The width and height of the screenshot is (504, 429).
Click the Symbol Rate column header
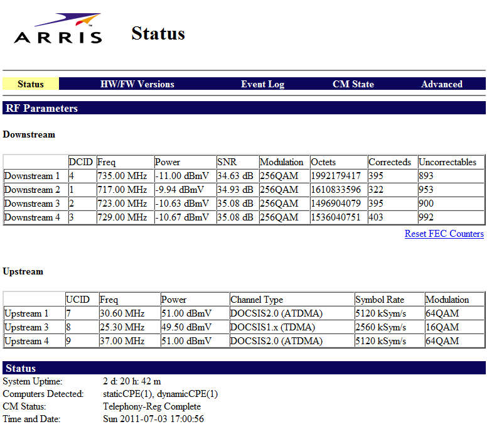coord(379,300)
